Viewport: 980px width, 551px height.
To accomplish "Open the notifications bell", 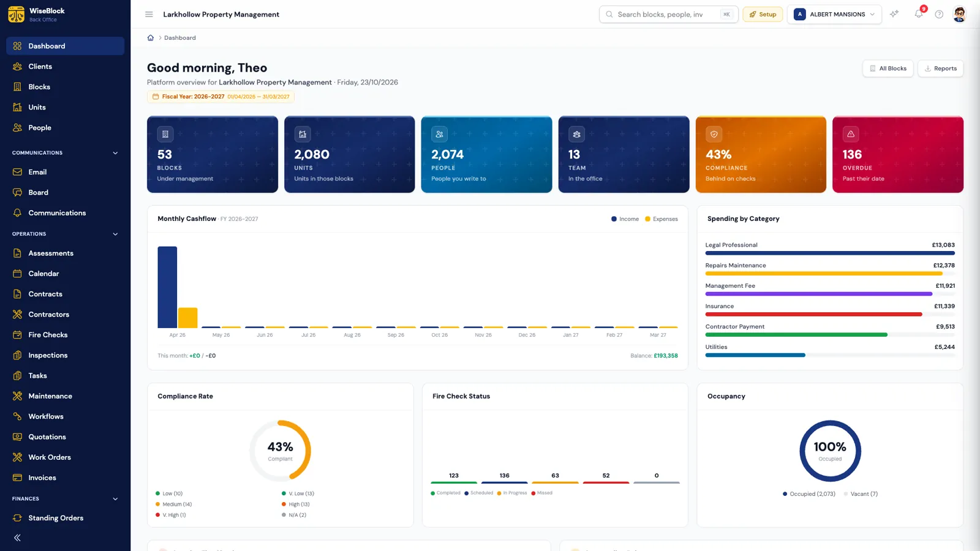I will click(x=919, y=14).
